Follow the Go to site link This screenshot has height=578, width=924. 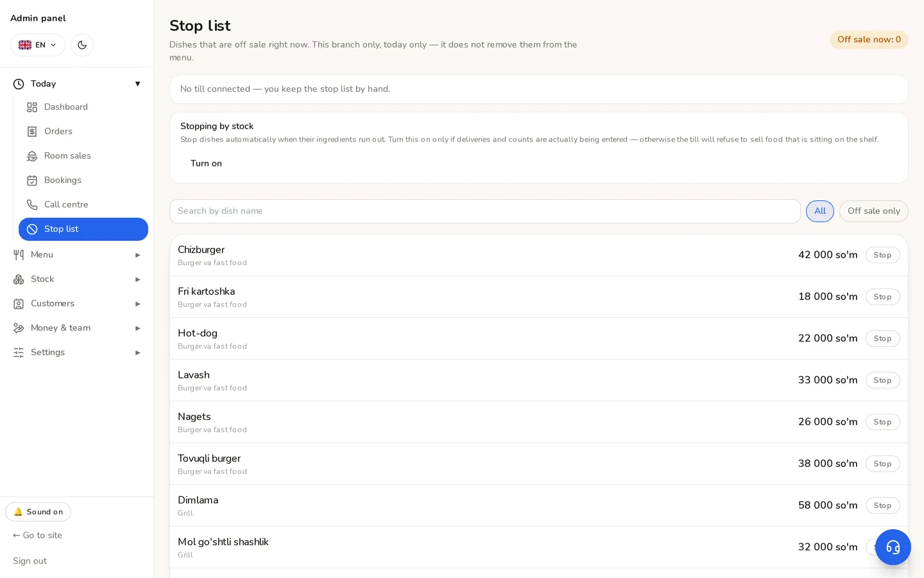37,536
